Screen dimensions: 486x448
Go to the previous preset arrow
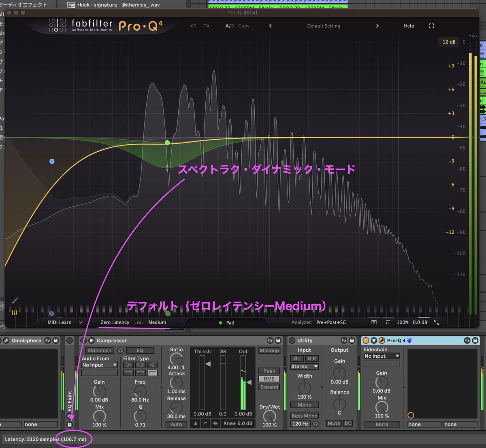(x=270, y=26)
